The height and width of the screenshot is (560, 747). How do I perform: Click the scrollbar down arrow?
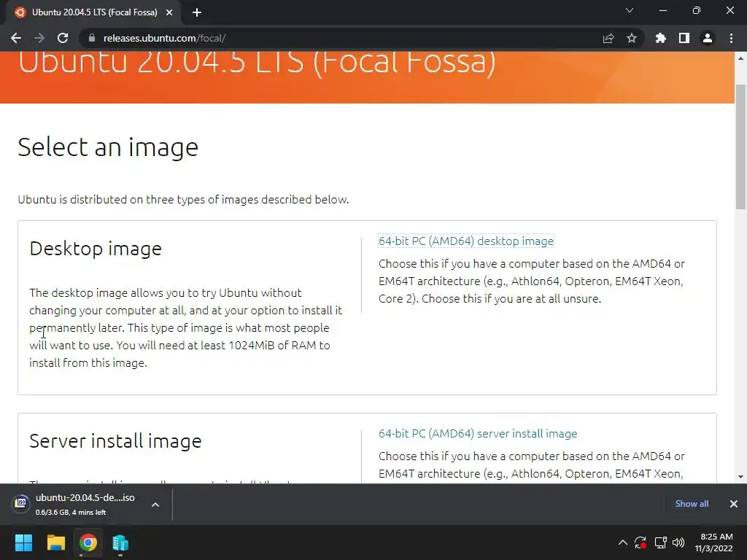[x=741, y=477]
